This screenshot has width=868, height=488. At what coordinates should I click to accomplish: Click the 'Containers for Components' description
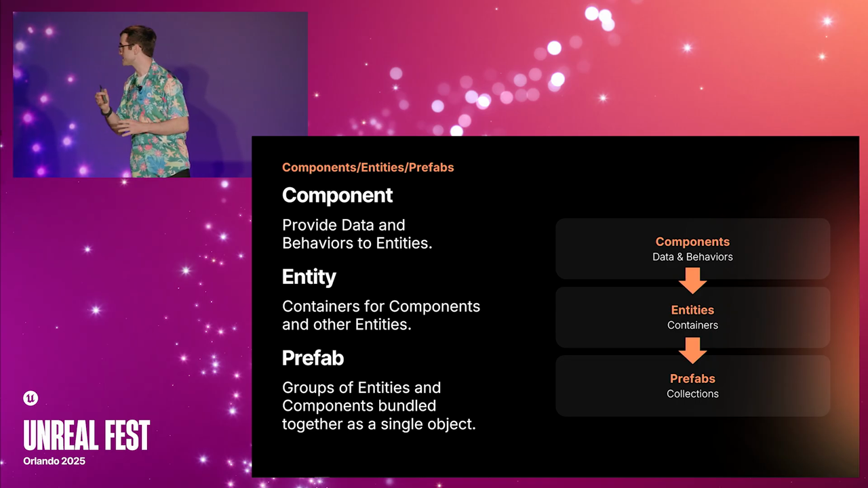click(x=381, y=315)
